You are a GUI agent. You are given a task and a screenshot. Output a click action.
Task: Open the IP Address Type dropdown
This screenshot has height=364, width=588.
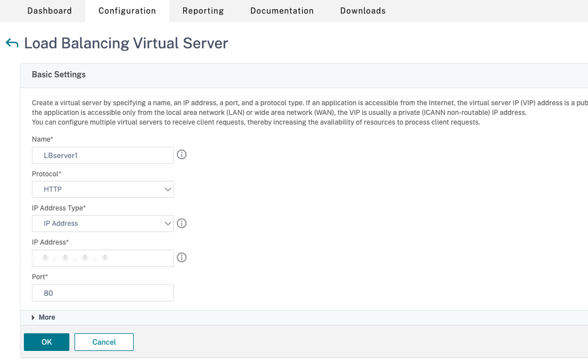coord(102,223)
